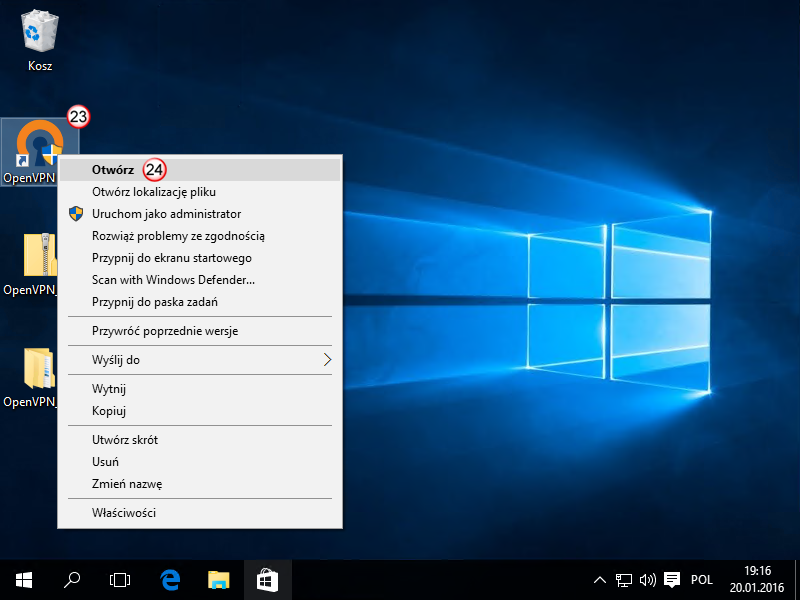Choose Przypnij do paska zadań
The width and height of the screenshot is (800, 600).
pyautogui.click(x=200, y=302)
